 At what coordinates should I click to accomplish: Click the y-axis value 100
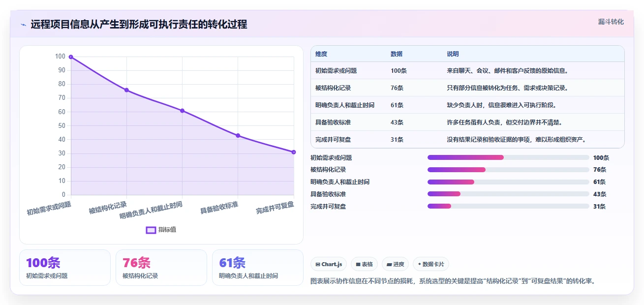(x=60, y=57)
